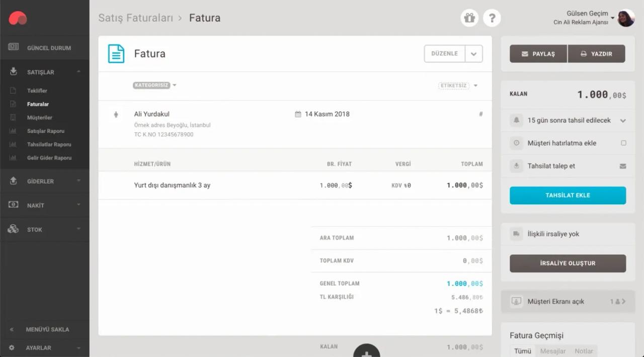
Task: Expand 15 gün sonra tahsil edilecek
Action: [x=623, y=121]
